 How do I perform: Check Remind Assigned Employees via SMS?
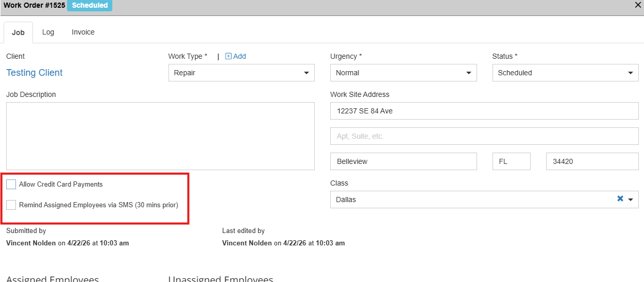[11, 205]
